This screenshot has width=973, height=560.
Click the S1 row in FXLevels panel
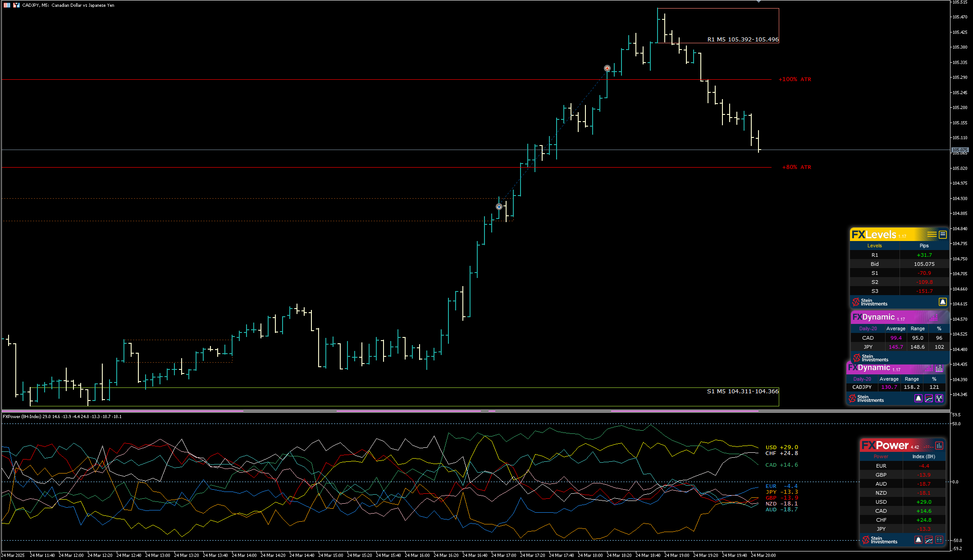(875, 273)
